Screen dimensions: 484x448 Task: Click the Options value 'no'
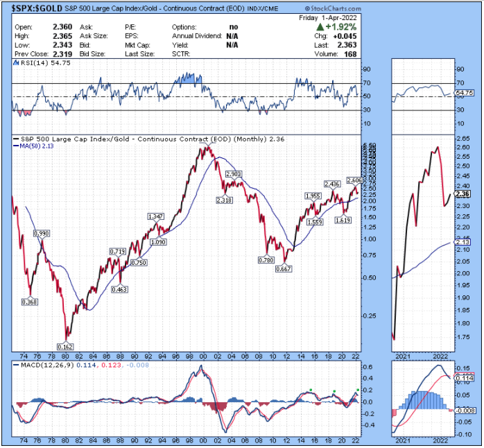point(234,27)
